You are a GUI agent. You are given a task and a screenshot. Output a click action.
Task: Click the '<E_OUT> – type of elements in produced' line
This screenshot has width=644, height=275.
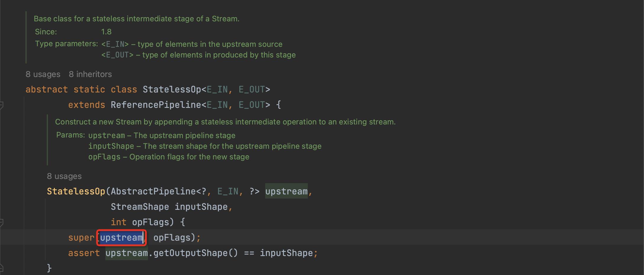(x=198, y=55)
